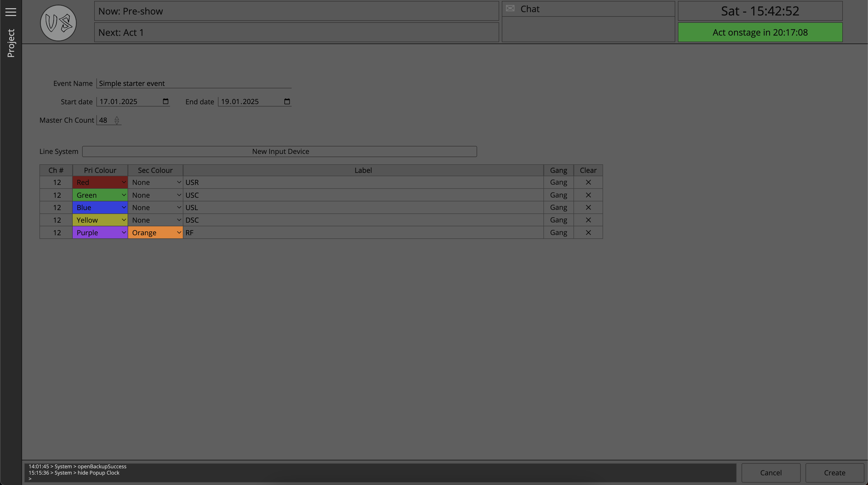Image resolution: width=868 pixels, height=485 pixels.
Task: Click the Clear column header
Action: [588, 170]
